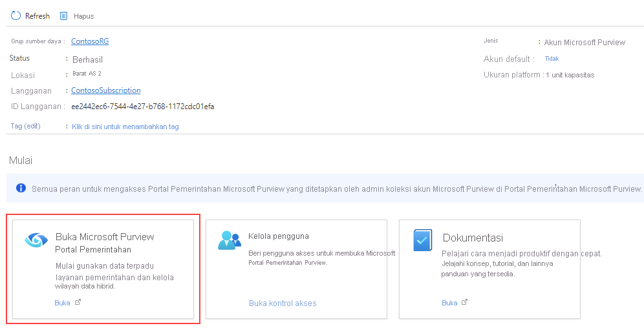
Task: Click the Refresh toolbar label
Action: [38, 16]
